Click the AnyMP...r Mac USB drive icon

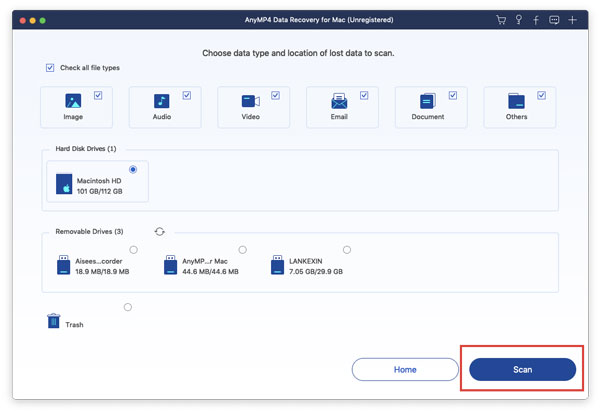[170, 265]
